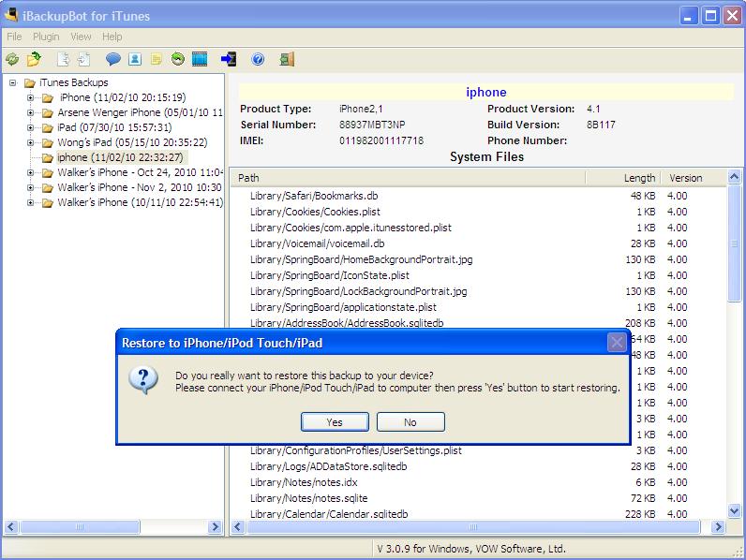
Task: Confirm restore with the Yes button
Action: tap(335, 422)
